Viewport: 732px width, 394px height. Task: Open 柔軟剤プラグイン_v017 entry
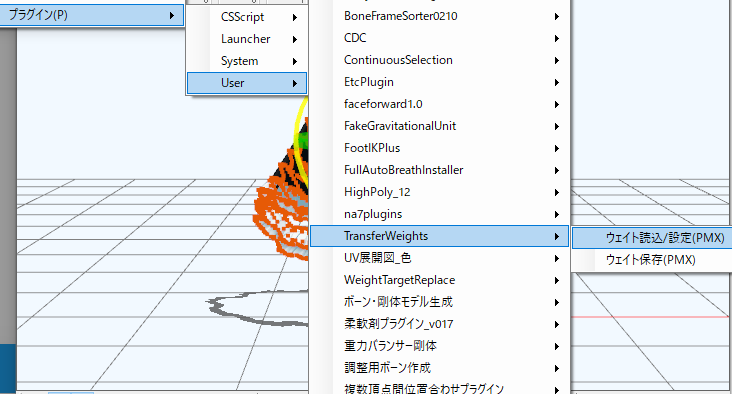coord(439,324)
